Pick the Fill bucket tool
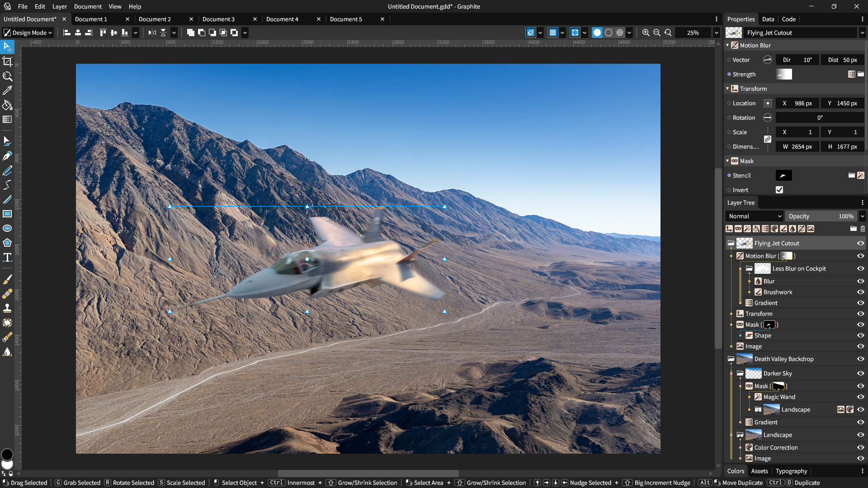 [7, 105]
